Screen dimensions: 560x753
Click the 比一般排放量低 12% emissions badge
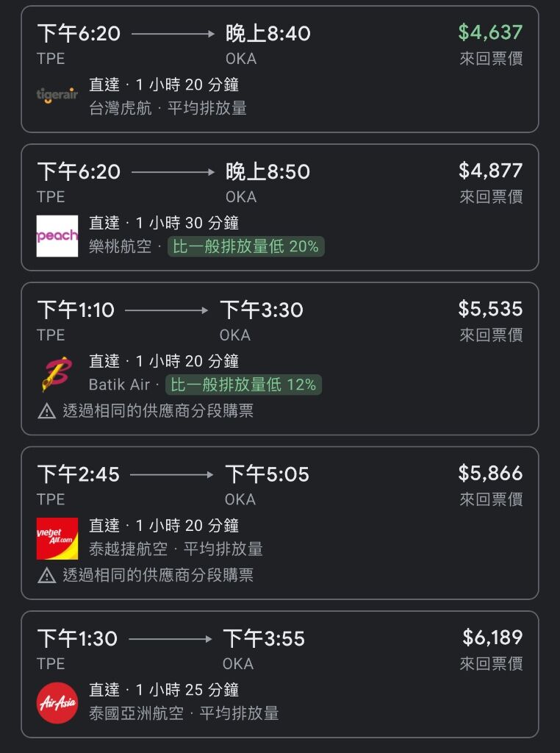(x=243, y=385)
